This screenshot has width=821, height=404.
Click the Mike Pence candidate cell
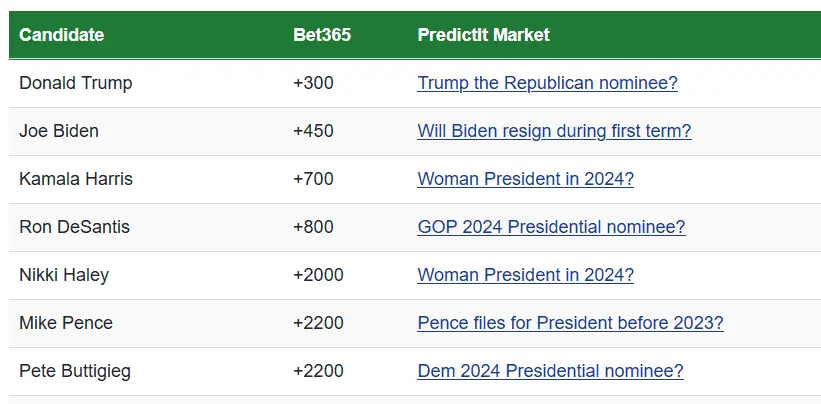pos(66,323)
